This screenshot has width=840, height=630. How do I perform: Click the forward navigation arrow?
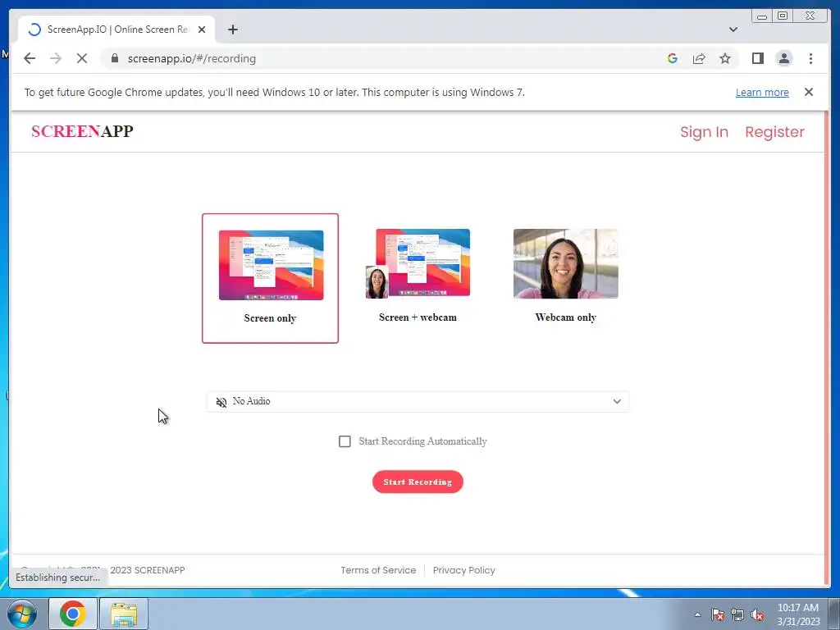(56, 58)
